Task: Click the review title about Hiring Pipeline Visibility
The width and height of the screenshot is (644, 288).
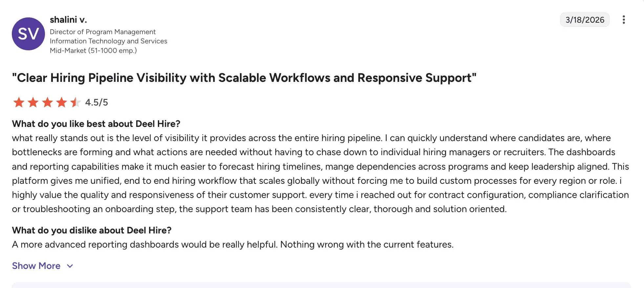Action: [x=244, y=78]
